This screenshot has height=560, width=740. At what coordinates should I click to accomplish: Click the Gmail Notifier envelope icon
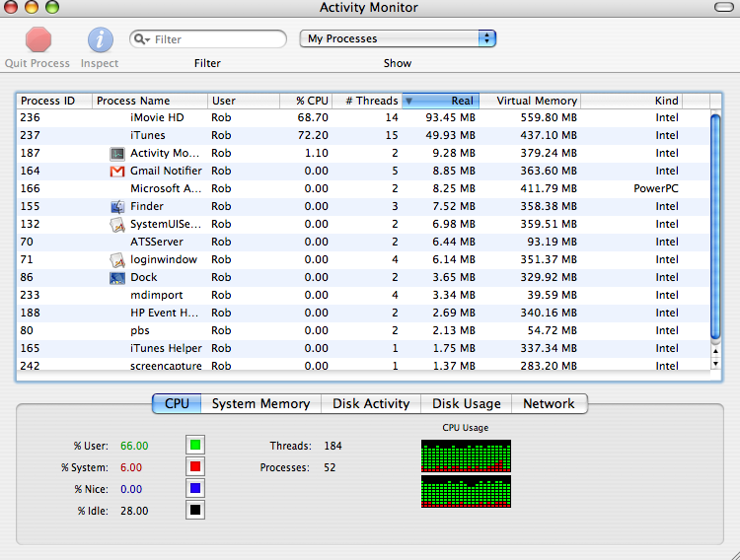[117, 172]
